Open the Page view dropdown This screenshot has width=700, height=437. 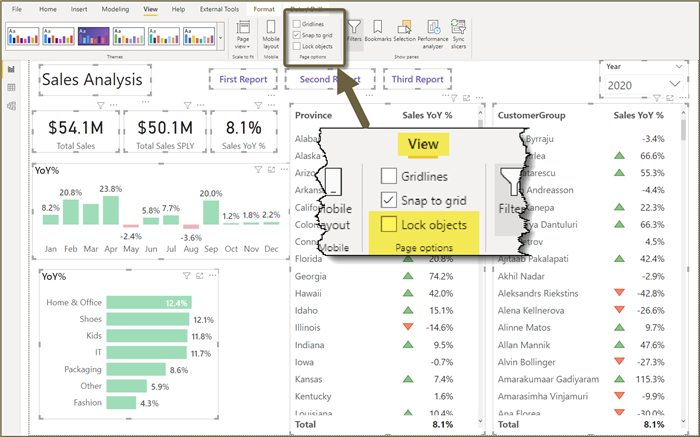click(242, 36)
